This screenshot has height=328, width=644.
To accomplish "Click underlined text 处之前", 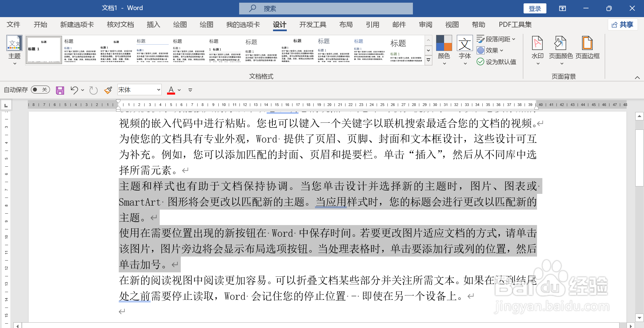I will click(135, 296).
